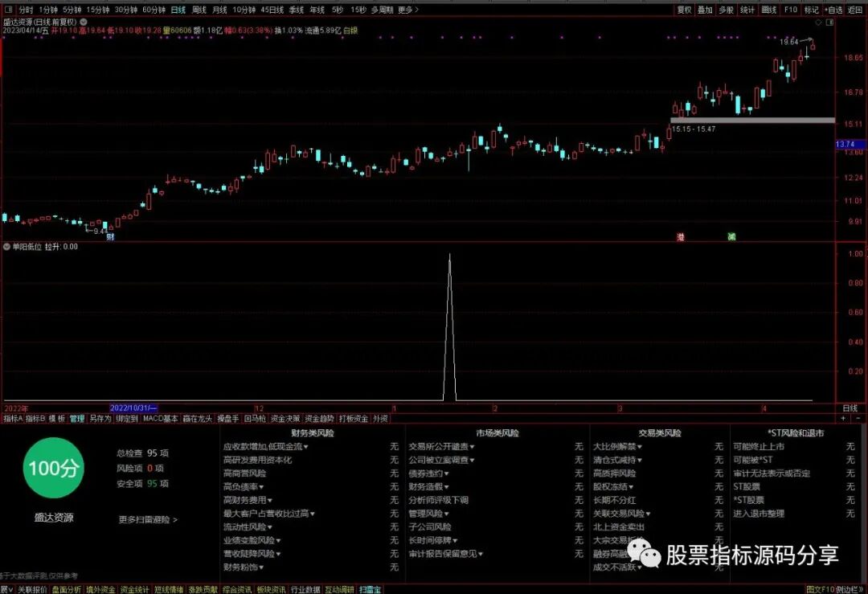Select the 指标B indicator tab
Screen dimensions: 868x594
(x=35, y=419)
